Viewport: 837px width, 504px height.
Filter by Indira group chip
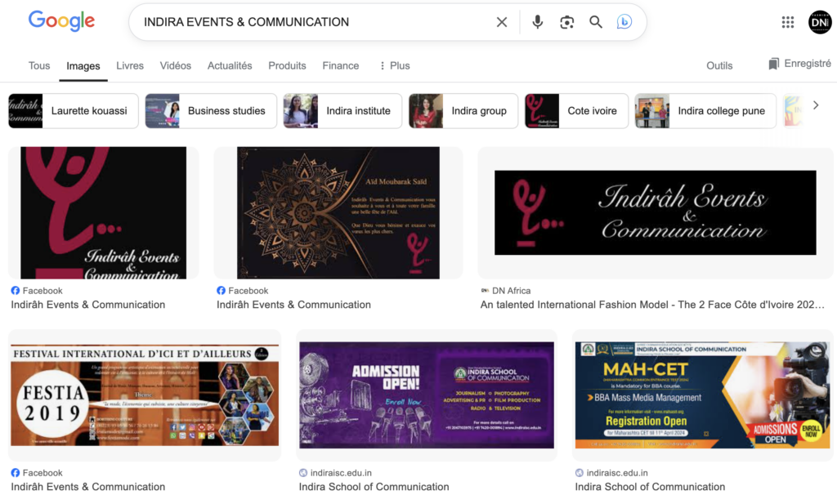click(463, 111)
